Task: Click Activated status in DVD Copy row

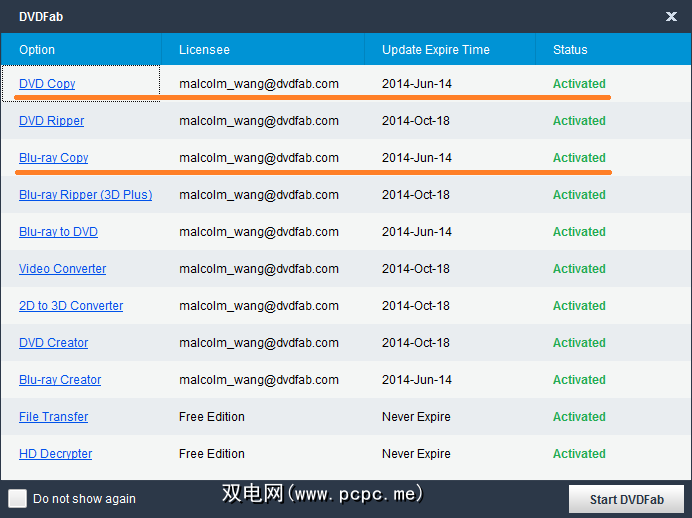Action: pyautogui.click(x=579, y=84)
